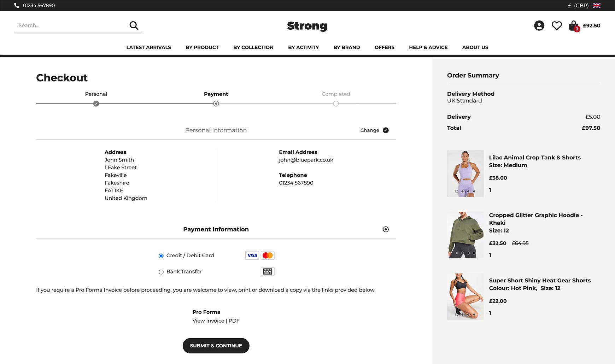Screen dimensions: 615x364
Task: Click the Total £97.50 amount
Action: click(591, 128)
